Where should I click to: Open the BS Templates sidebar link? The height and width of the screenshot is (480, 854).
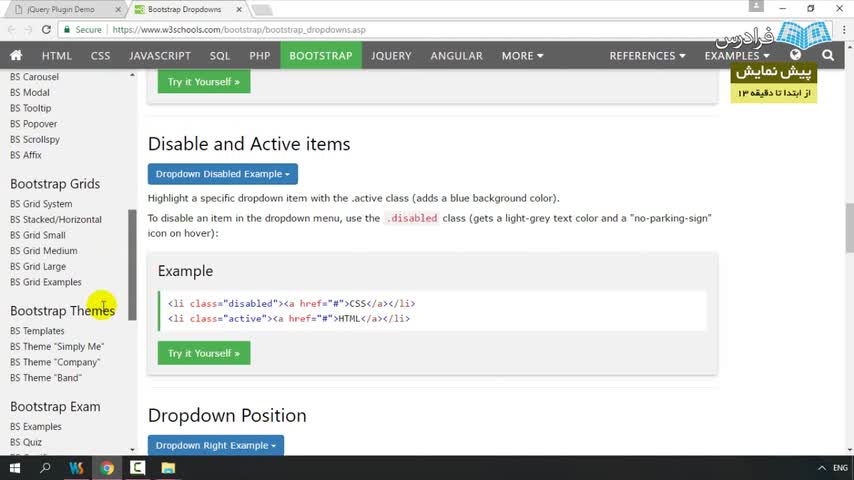tap(37, 331)
